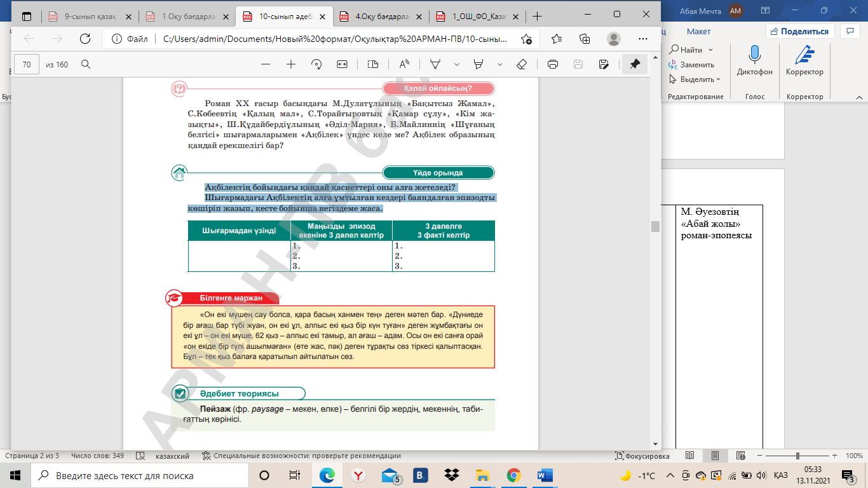Rotate the PDF page
Image resolution: width=868 pixels, height=488 pixels.
pos(316,64)
